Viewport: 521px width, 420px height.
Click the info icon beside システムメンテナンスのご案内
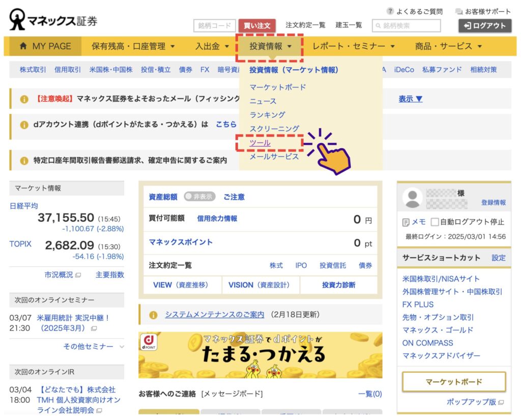[x=153, y=315]
